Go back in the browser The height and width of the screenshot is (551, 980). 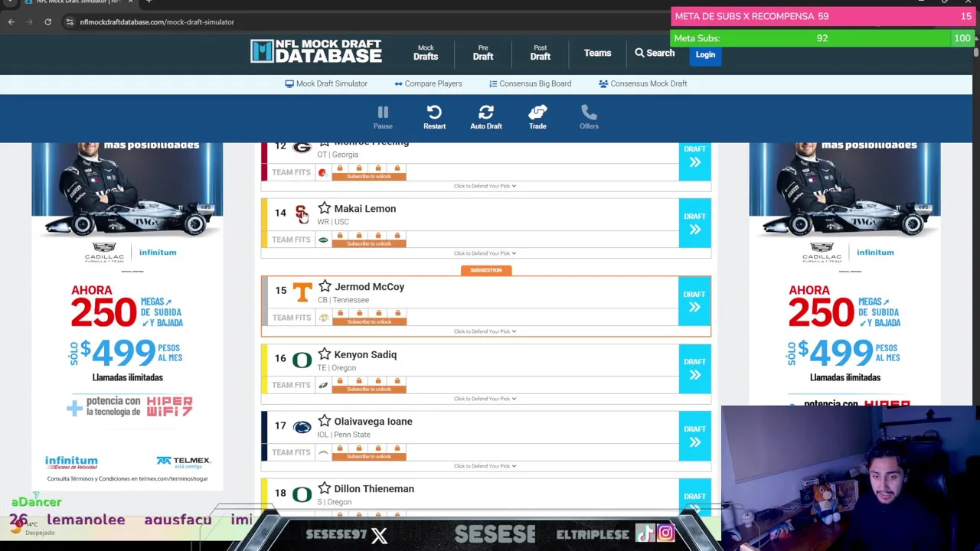pyautogui.click(x=11, y=21)
